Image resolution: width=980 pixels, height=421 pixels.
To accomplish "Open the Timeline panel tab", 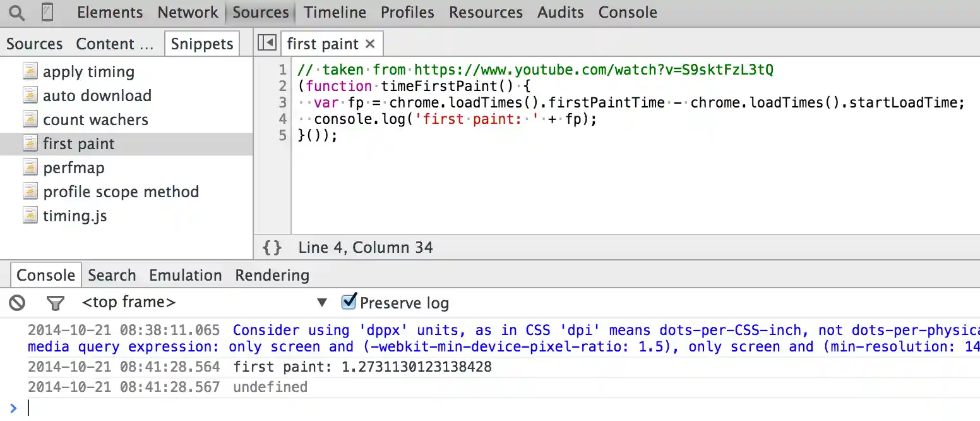I will point(335,13).
